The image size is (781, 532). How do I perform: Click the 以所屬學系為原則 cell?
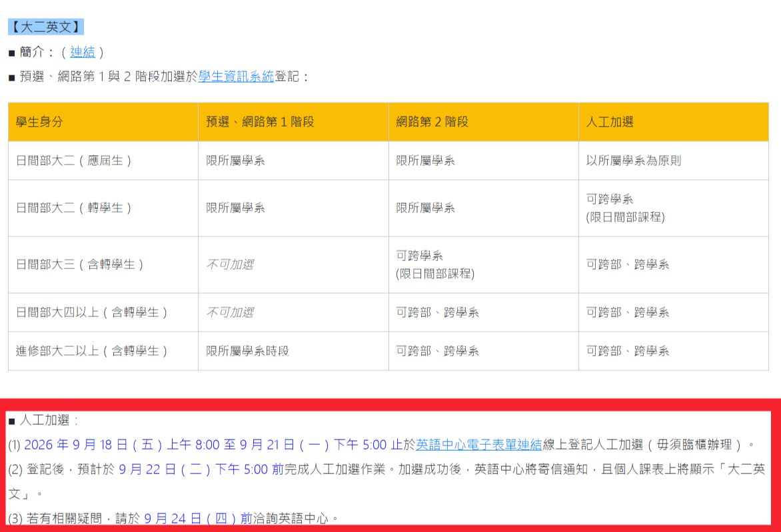click(674, 160)
